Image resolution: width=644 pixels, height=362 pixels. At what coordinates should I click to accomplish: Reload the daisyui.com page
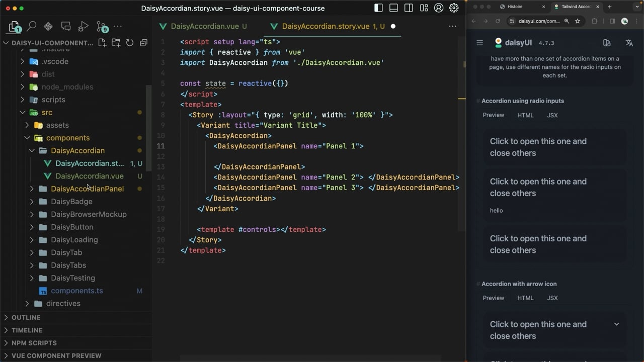click(498, 21)
